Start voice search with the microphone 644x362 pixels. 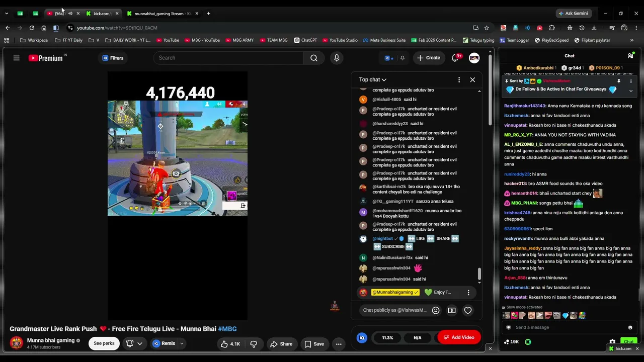[x=337, y=58]
